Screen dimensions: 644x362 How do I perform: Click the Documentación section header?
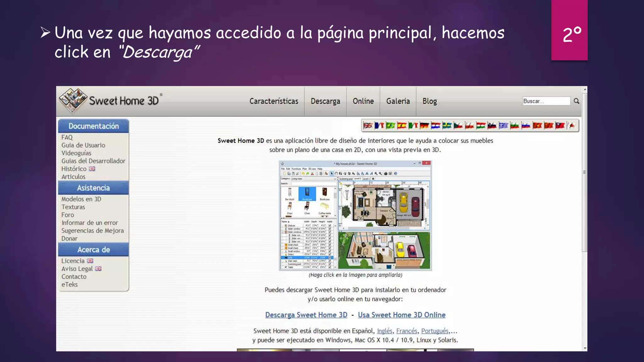click(93, 126)
